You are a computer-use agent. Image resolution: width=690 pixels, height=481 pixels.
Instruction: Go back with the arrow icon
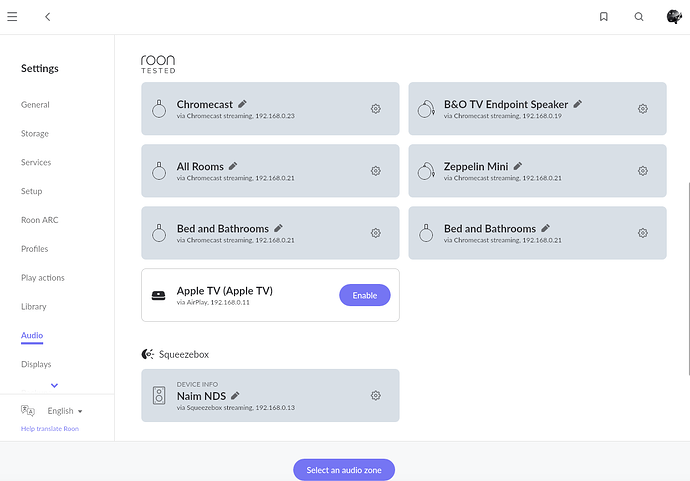(48, 17)
